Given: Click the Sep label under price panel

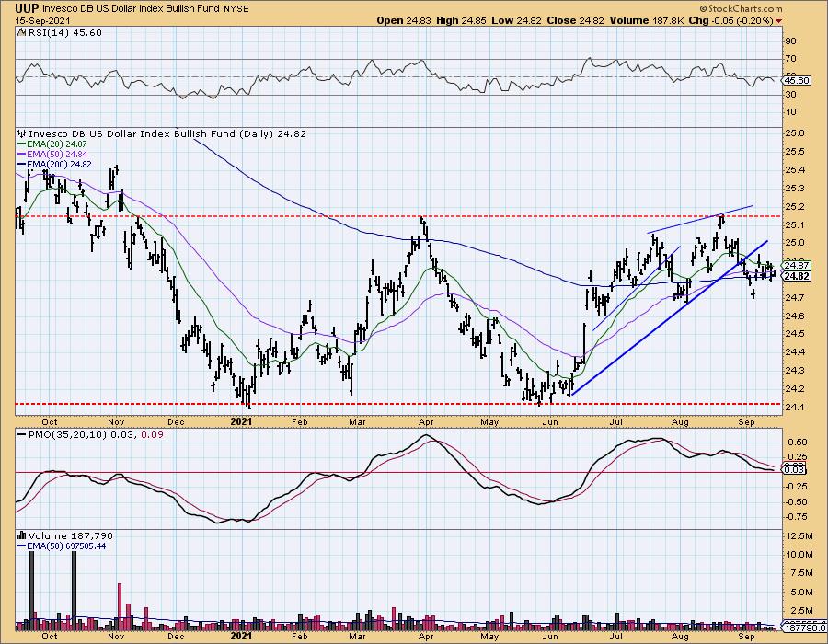Looking at the screenshot, I should [x=746, y=421].
